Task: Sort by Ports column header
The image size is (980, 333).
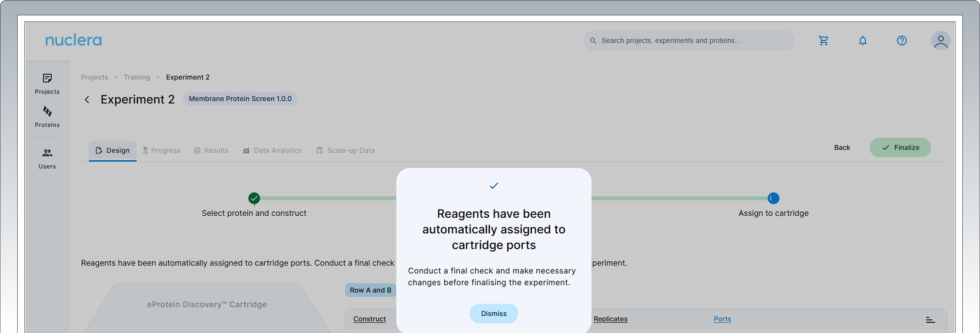Action: tap(722, 319)
